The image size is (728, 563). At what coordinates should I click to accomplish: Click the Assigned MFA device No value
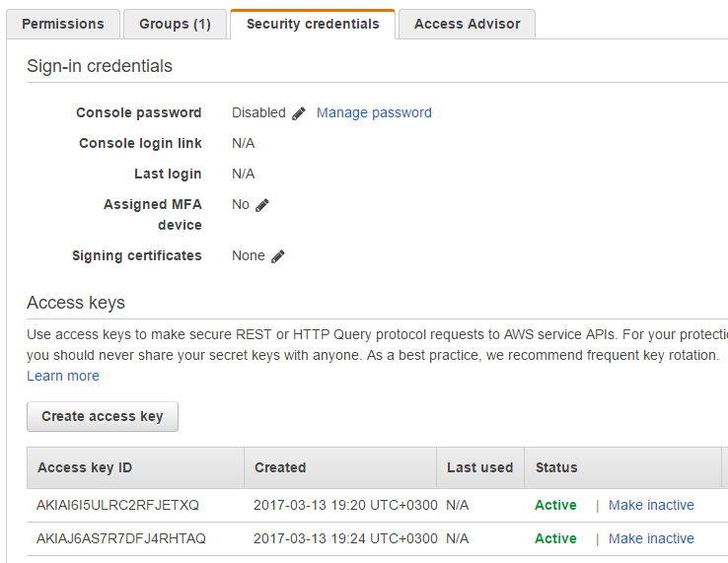tap(241, 205)
